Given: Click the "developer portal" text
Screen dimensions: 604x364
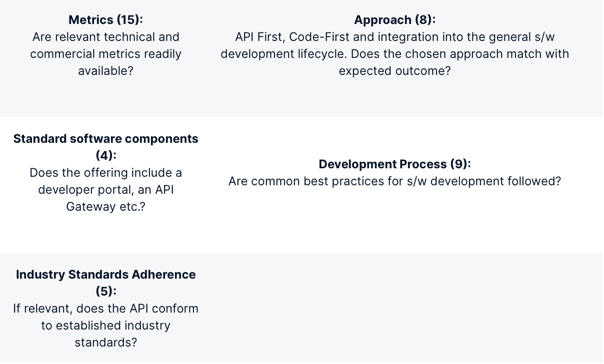Looking at the screenshot, I should (x=75, y=190).
